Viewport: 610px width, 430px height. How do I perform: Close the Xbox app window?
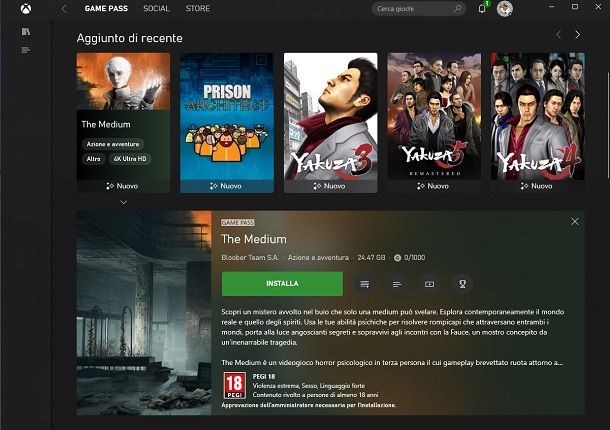pos(598,7)
